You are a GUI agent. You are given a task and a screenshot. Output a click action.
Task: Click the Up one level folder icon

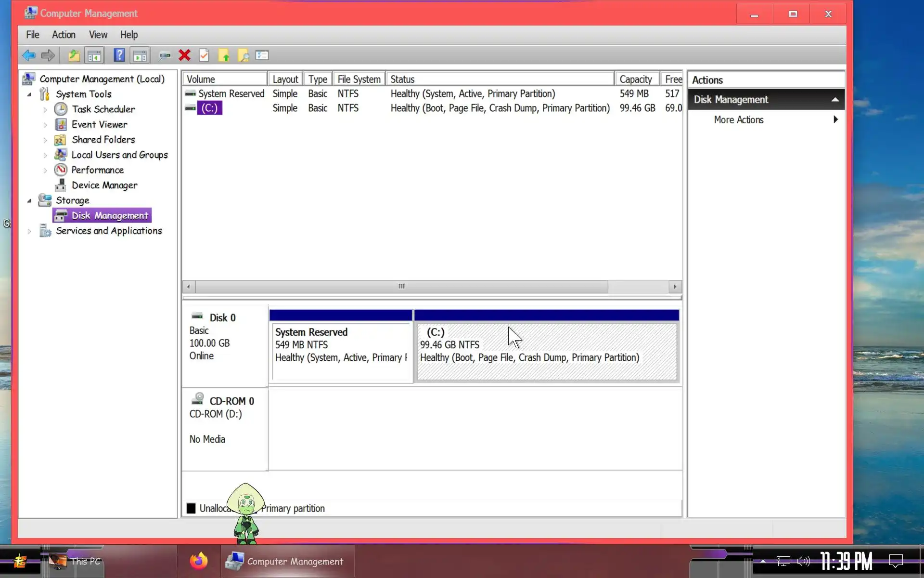[x=74, y=55]
